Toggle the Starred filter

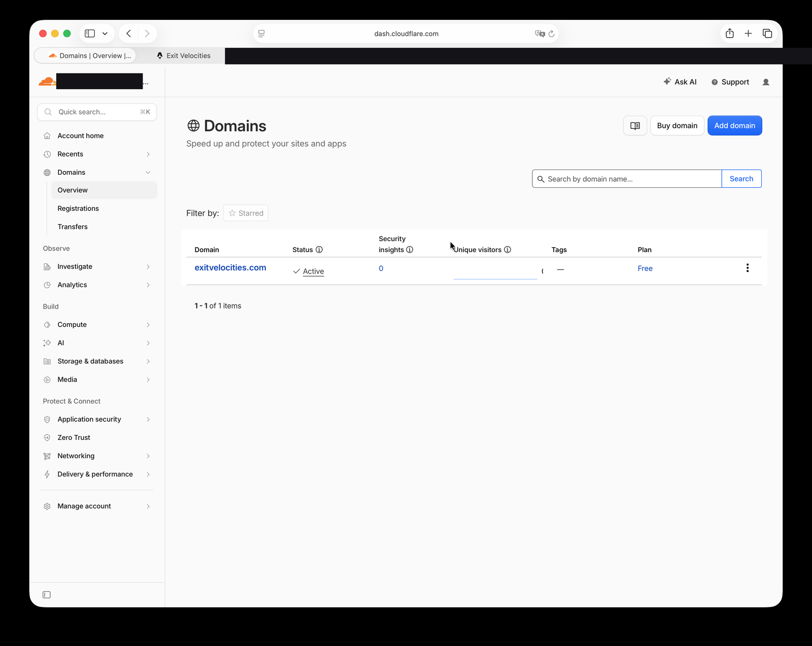tap(246, 213)
